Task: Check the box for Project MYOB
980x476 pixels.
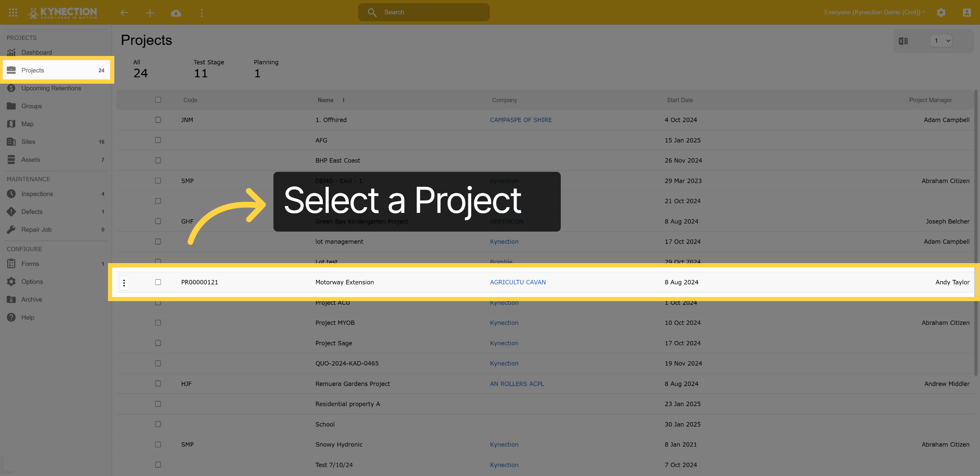Action: pos(158,323)
